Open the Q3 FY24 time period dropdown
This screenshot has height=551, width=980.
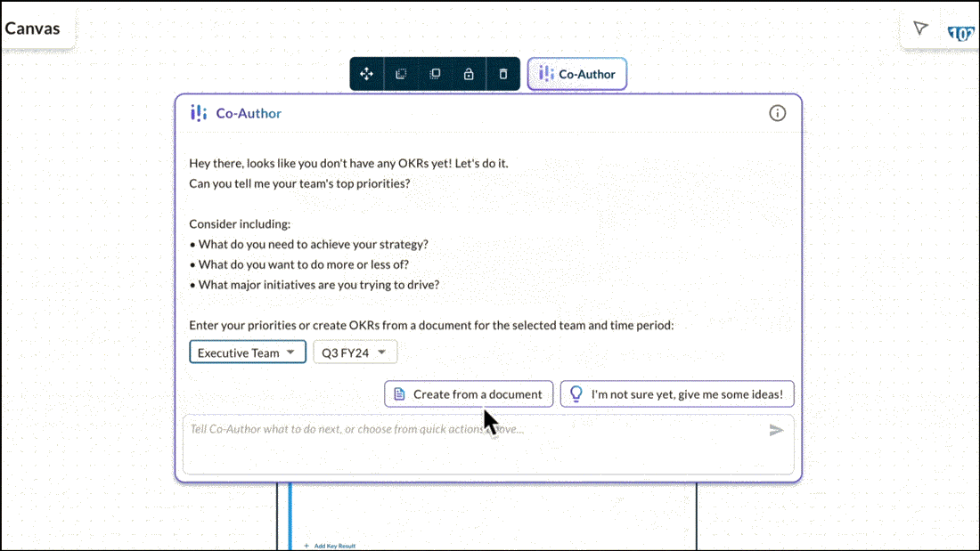[355, 352]
